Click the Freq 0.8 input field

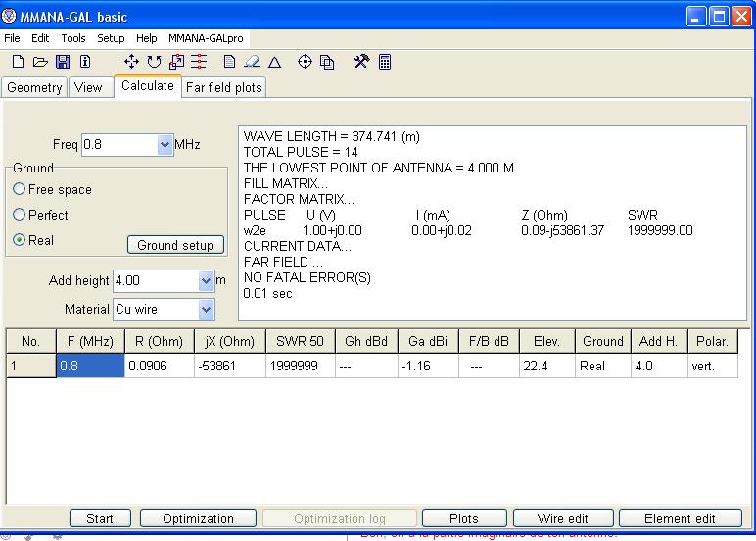(120, 145)
